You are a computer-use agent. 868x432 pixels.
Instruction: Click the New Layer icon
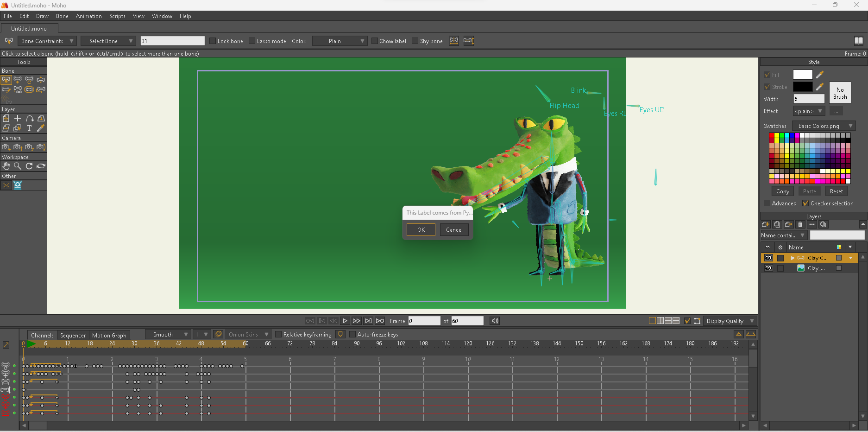(x=766, y=224)
